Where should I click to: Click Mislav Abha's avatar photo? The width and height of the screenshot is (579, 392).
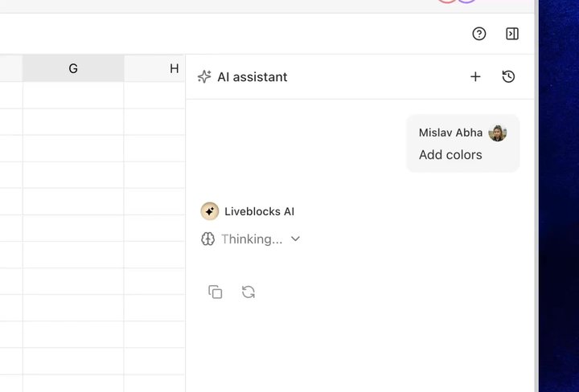[x=498, y=133]
